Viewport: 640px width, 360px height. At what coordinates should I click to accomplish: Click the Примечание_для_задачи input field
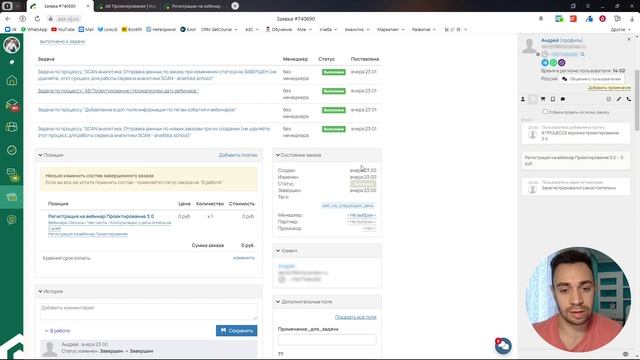tap(327, 340)
